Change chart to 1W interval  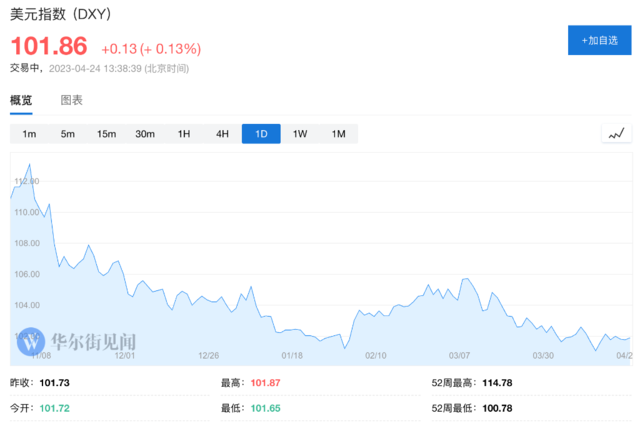click(x=300, y=134)
